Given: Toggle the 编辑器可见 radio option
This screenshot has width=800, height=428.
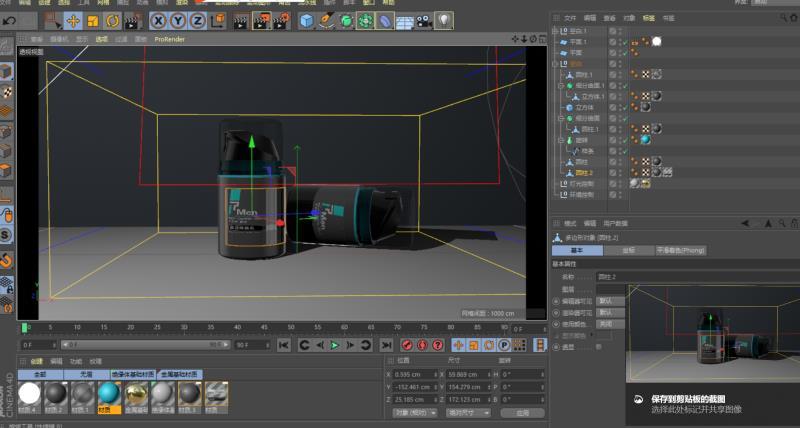Looking at the screenshot, I should point(556,301).
